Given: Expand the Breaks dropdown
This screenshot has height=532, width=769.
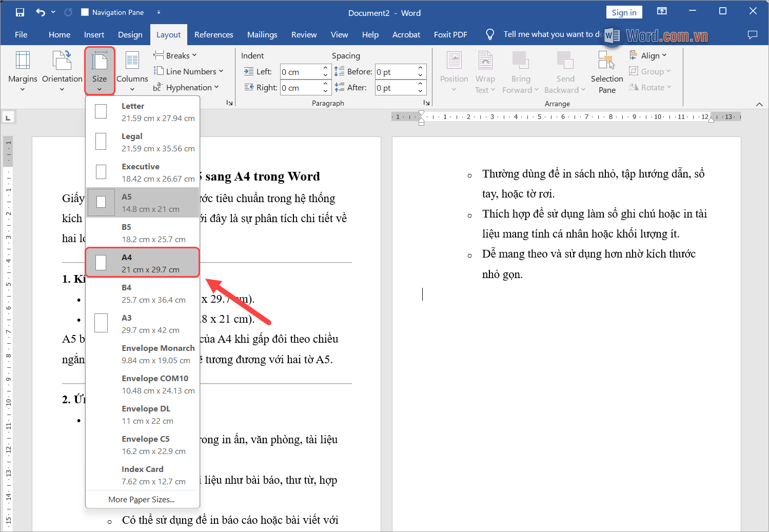Looking at the screenshot, I should pos(175,55).
